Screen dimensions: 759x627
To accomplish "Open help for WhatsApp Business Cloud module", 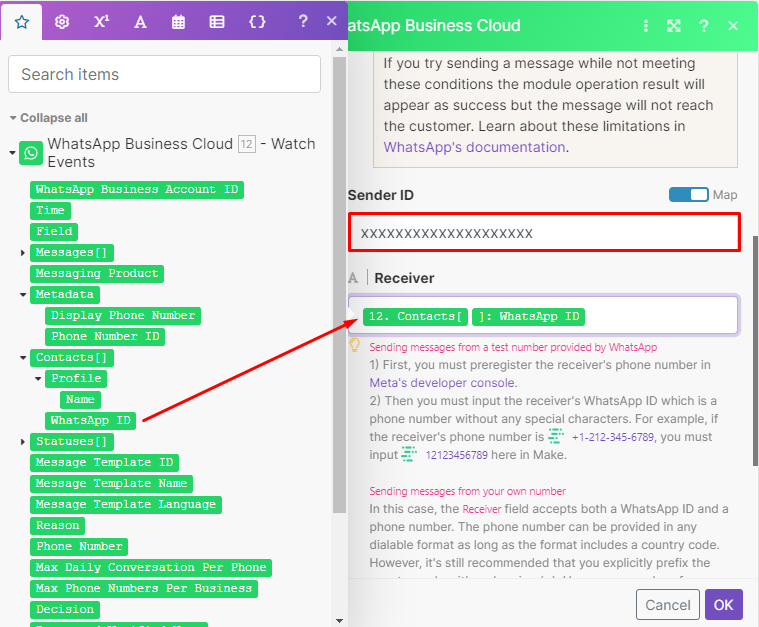I will (x=704, y=26).
